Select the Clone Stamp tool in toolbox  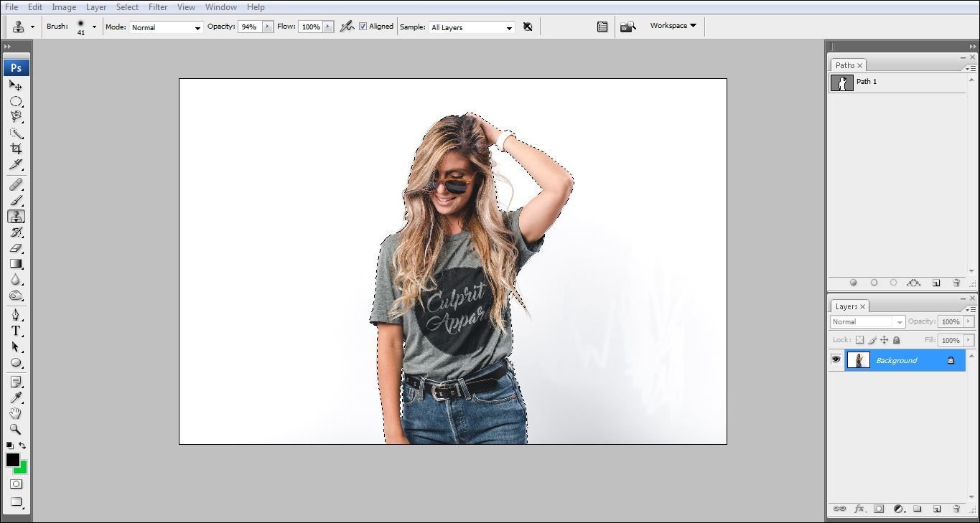coord(16,216)
